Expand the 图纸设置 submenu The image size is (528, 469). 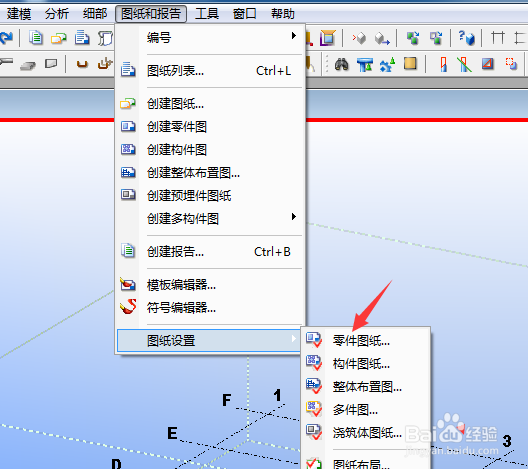[209, 340]
